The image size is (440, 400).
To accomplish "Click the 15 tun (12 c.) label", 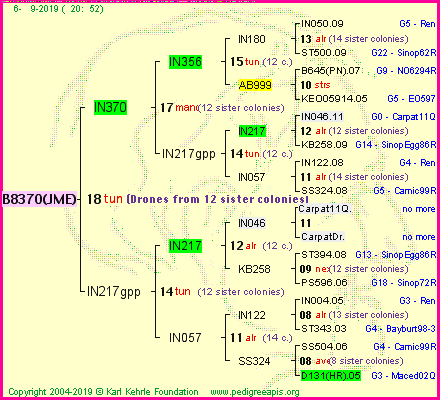I will [x=261, y=62].
